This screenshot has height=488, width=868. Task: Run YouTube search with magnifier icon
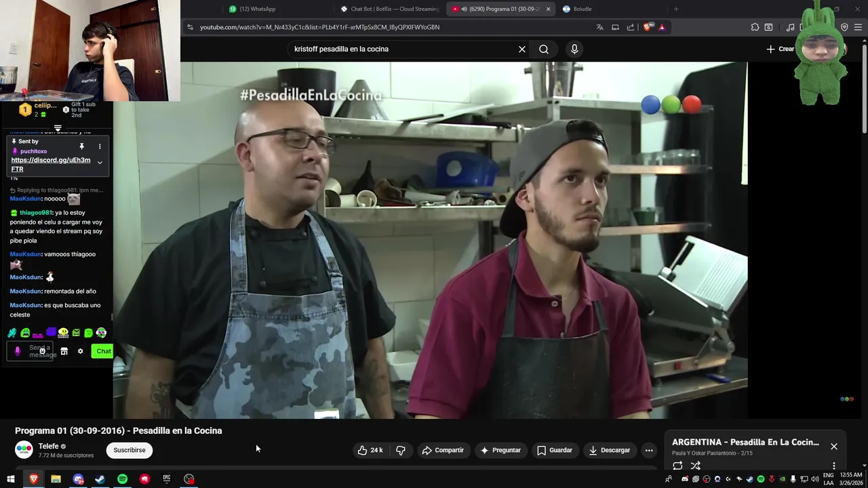click(544, 49)
